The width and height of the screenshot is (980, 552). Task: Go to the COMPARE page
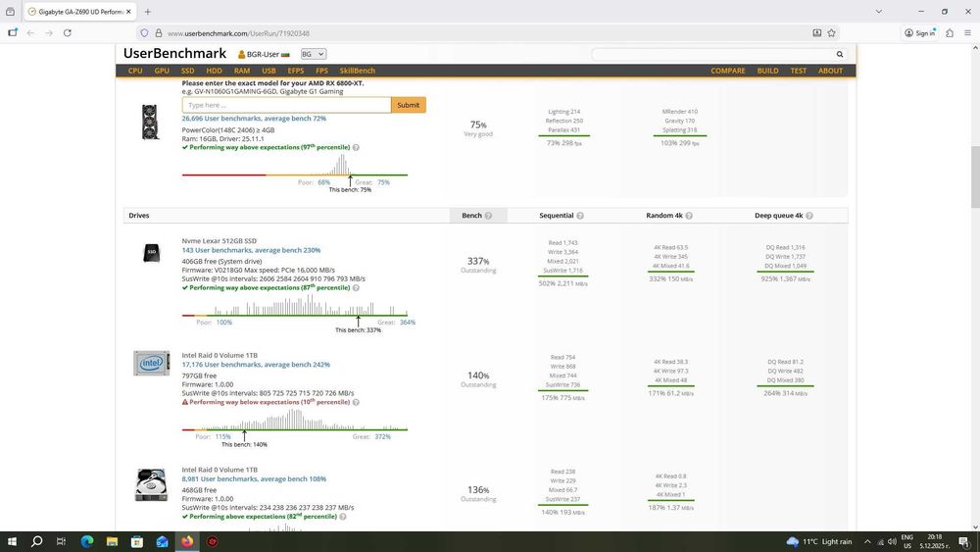[728, 71]
